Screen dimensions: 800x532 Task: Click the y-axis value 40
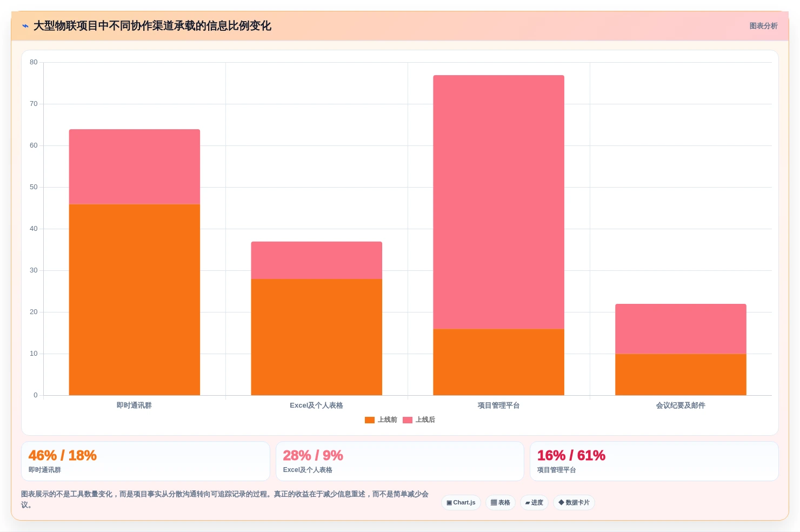coord(34,229)
